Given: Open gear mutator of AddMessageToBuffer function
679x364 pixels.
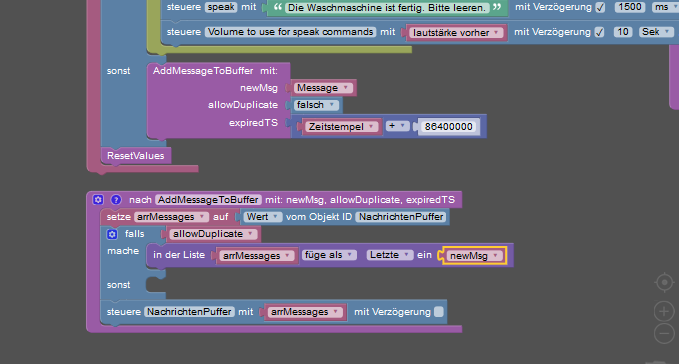Looking at the screenshot, I should [98, 200].
